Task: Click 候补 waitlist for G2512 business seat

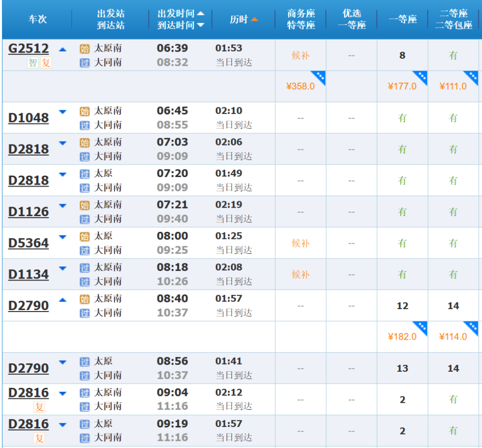Action: (300, 56)
